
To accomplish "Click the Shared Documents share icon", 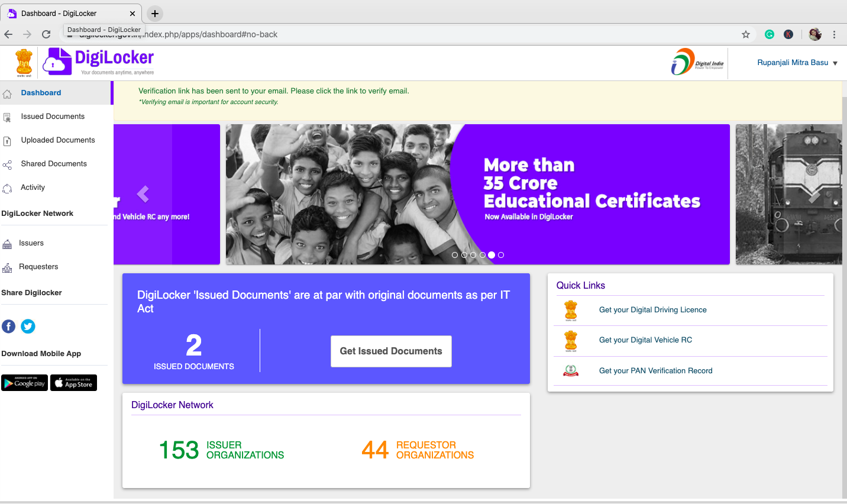I will pyautogui.click(x=7, y=164).
